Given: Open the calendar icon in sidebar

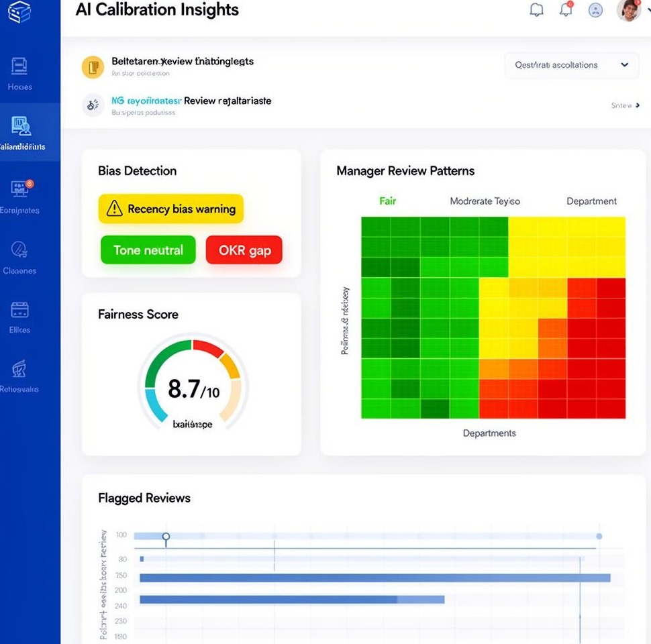Looking at the screenshot, I should [20, 310].
